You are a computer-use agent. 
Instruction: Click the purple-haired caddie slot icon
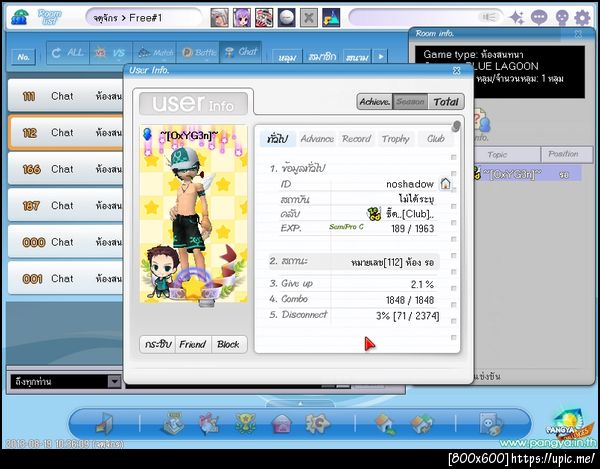pos(242,18)
